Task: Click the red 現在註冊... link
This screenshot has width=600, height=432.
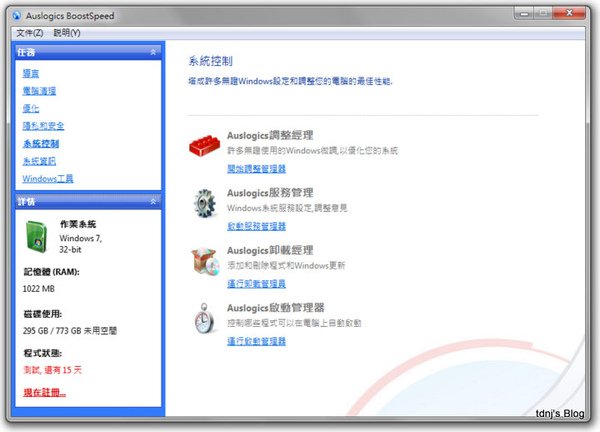Action: click(44, 392)
